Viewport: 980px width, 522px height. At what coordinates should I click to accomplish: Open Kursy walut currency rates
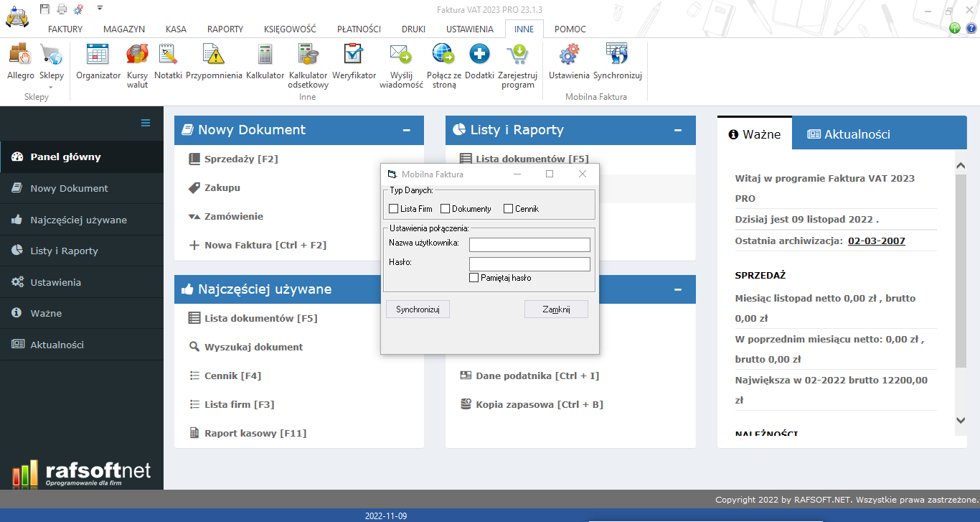point(137,55)
